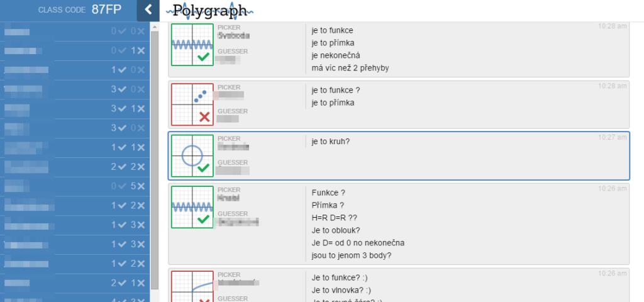
Task: Click the red X on the dots graph
Action: click(204, 118)
